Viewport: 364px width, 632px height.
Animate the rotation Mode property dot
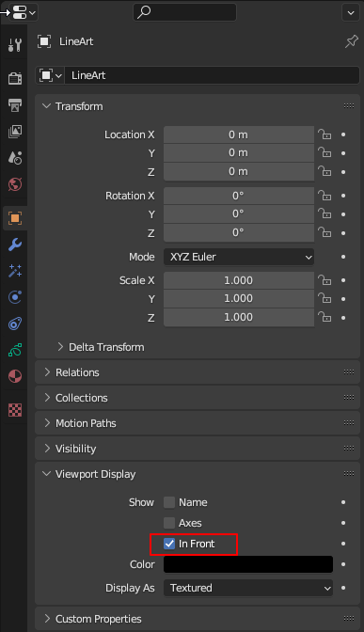tap(343, 257)
